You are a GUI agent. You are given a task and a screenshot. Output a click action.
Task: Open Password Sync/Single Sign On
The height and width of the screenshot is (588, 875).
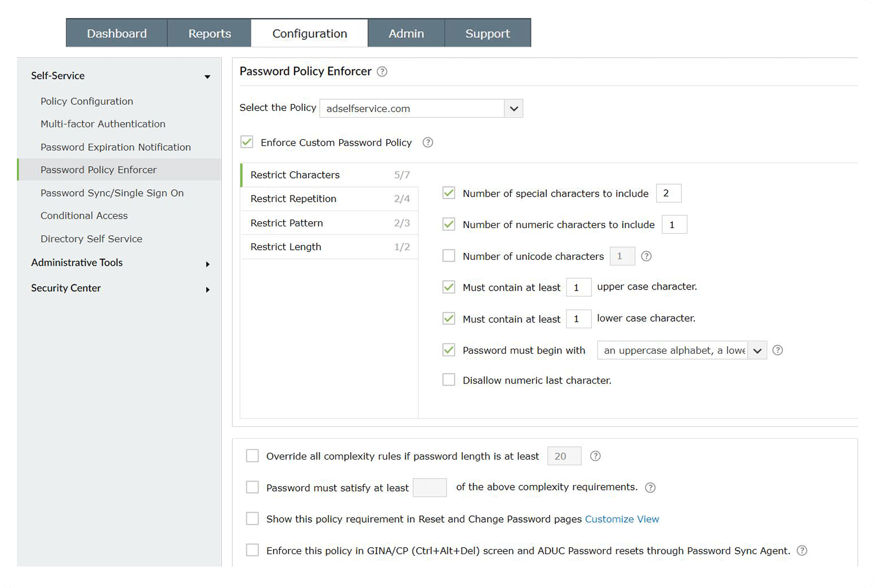point(112,193)
